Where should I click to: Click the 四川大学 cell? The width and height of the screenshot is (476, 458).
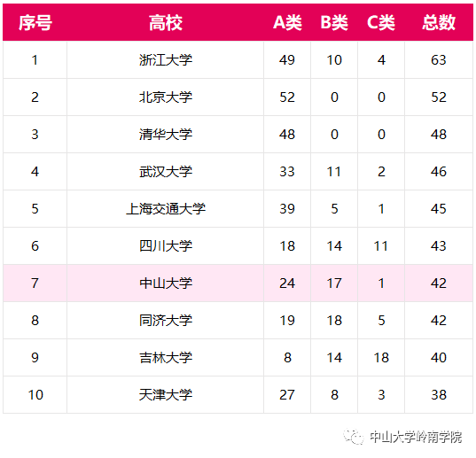pyautogui.click(x=166, y=246)
